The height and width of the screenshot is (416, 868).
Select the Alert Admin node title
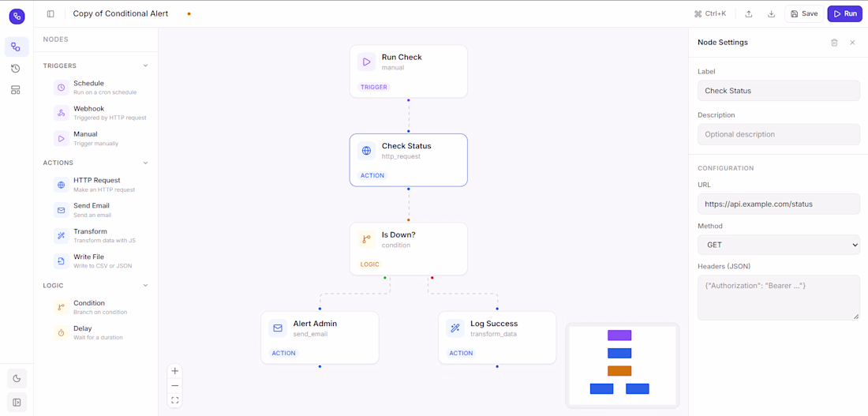[x=315, y=324]
